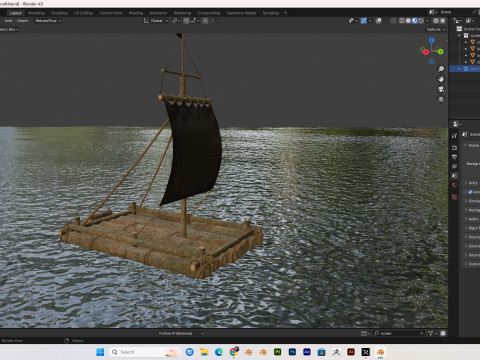Open the properties editor type selector
The image size is (480, 360).
[456, 124]
